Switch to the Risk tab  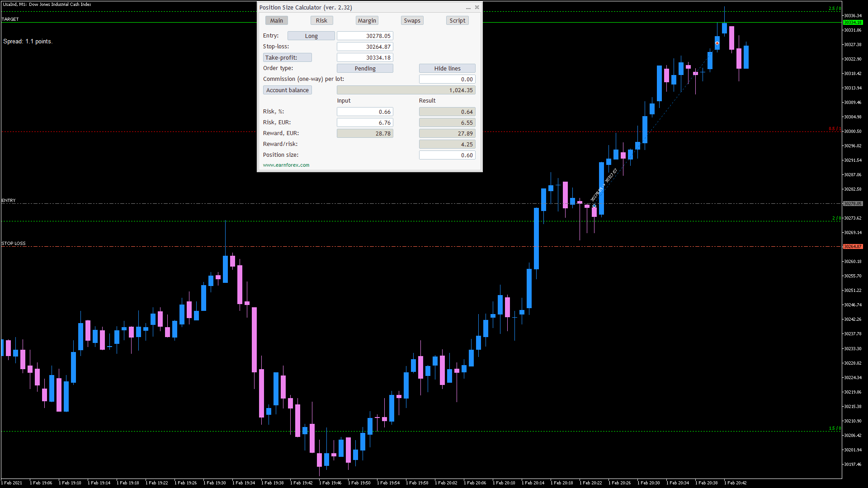(321, 20)
